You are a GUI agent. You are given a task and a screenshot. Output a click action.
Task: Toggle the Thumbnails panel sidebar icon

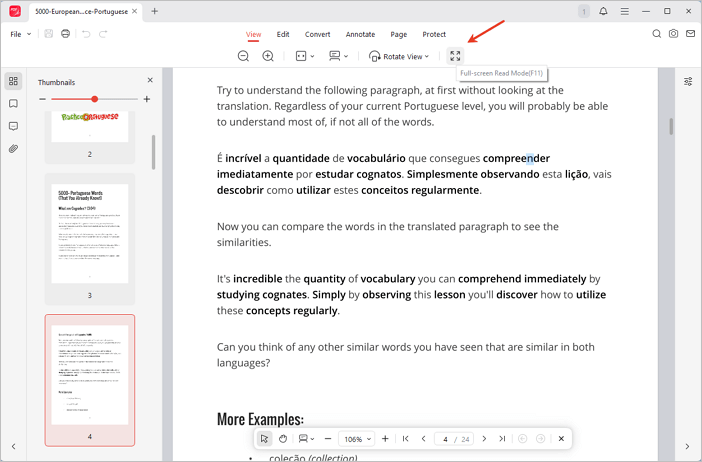(x=13, y=81)
